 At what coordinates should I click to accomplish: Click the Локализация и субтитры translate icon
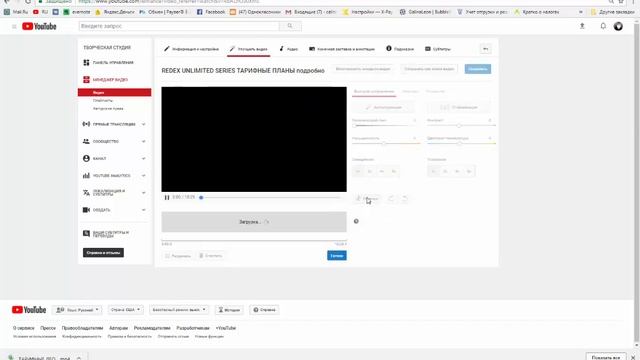coord(86,193)
